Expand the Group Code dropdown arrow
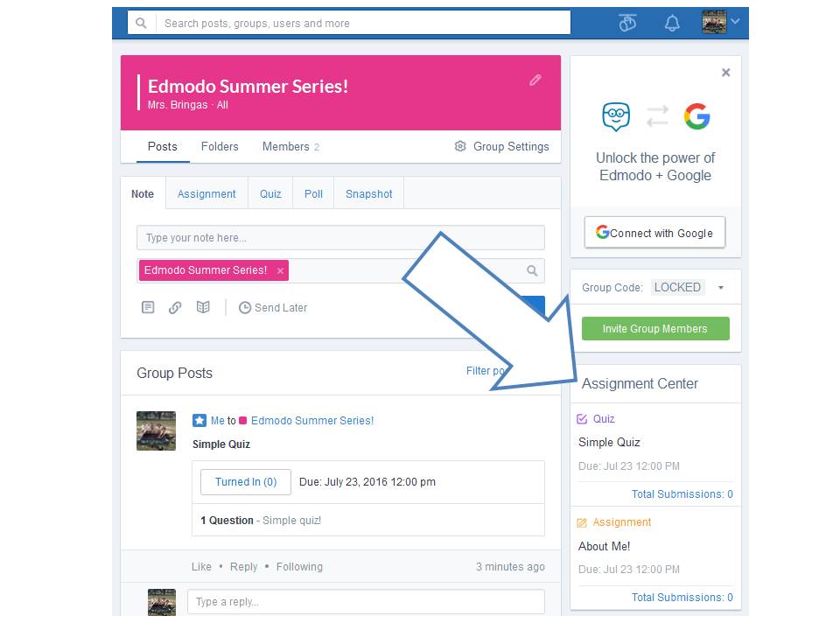Image resolution: width=840 pixels, height=630 pixels. pos(721,288)
